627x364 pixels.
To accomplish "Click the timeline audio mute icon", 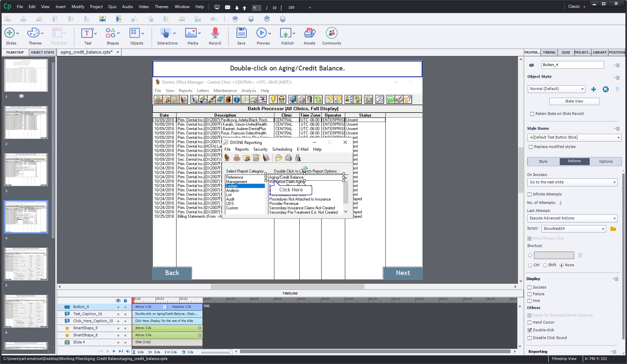I will [128, 352].
